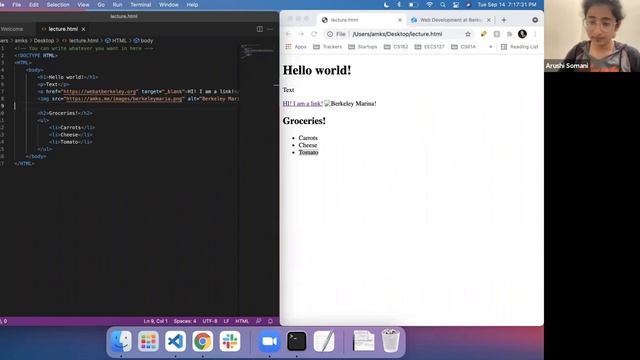This screenshot has width=640, height=360.
Task: Open the Chrome extensions puzzle icon
Action: [509, 34]
